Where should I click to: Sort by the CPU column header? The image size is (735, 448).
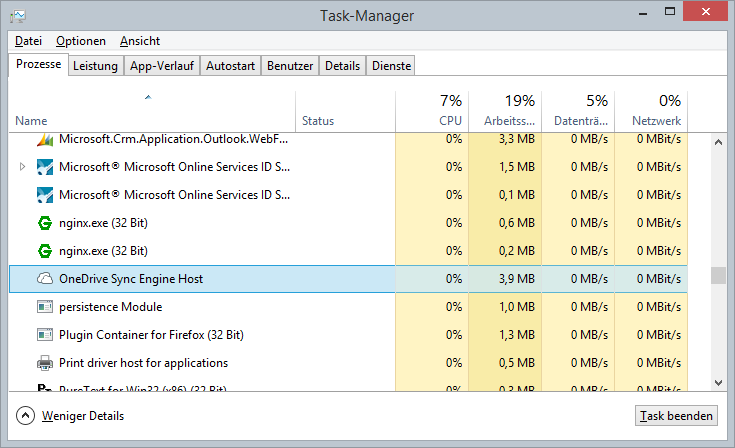432,112
